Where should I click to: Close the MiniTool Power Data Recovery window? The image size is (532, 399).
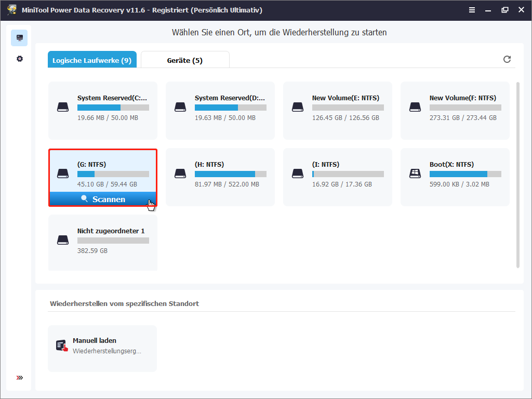click(x=522, y=10)
